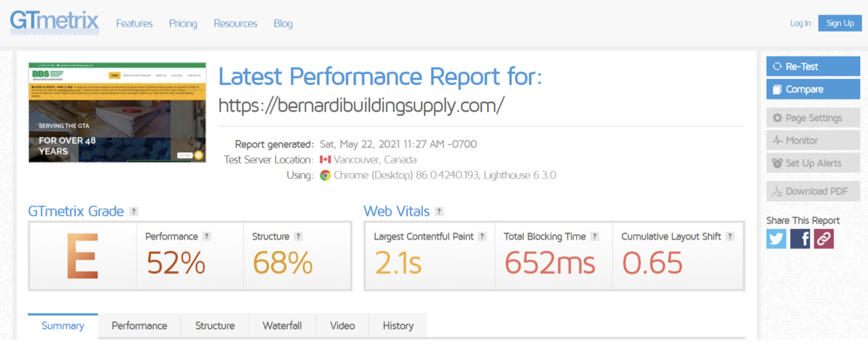Open the Pricing menu item

coord(183,23)
